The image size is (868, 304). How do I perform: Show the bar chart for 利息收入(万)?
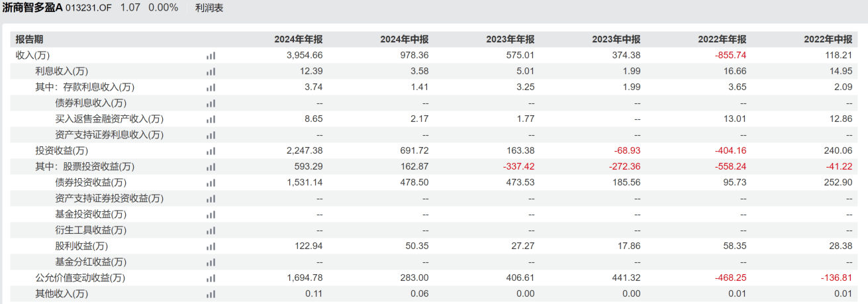pos(211,72)
